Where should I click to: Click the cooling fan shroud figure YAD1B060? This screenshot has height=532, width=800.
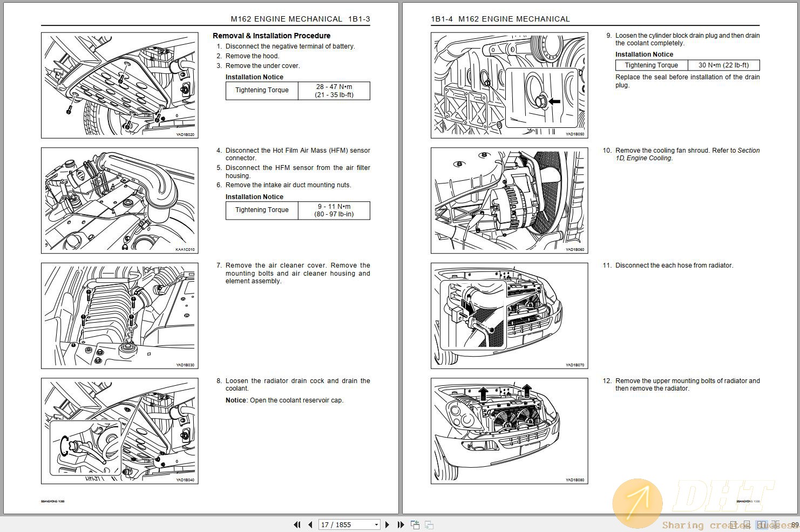click(509, 200)
